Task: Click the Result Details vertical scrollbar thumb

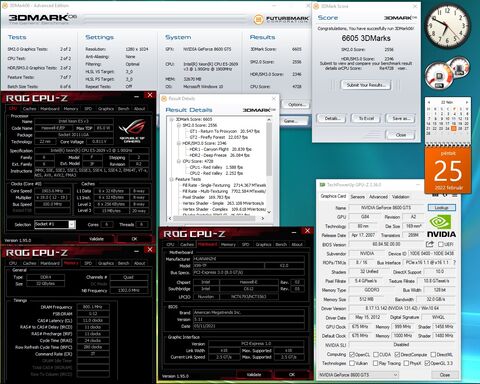Action: point(269,149)
